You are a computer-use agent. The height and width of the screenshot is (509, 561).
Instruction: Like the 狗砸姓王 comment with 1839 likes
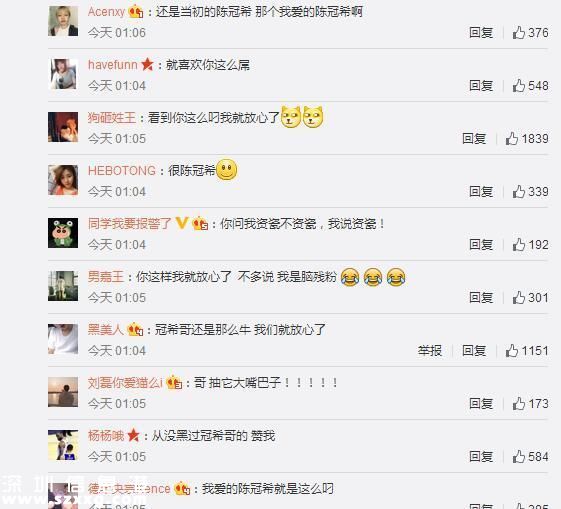(512, 138)
